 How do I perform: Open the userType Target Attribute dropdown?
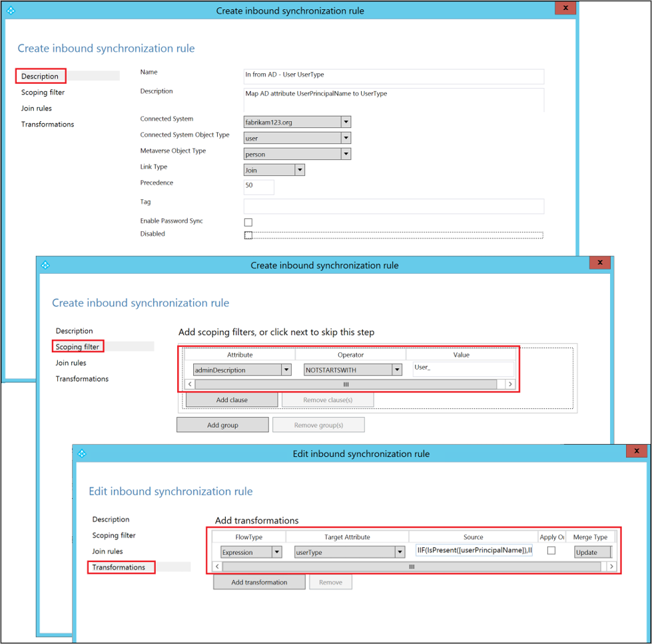[x=400, y=551]
